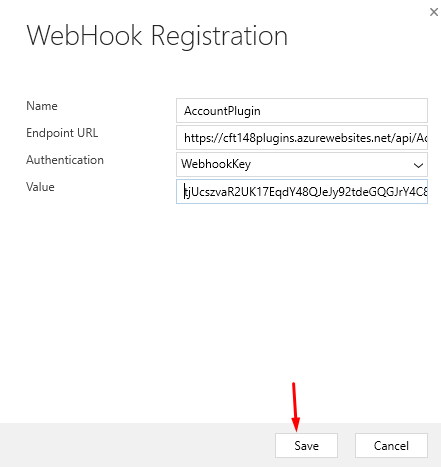Save the webhook registration
The height and width of the screenshot is (467, 441).
[306, 446]
